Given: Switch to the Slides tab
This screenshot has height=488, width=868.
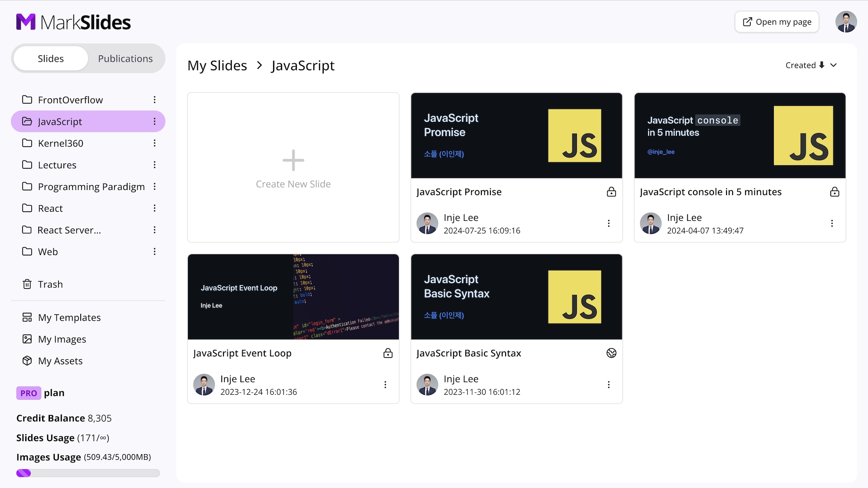Looking at the screenshot, I should coord(51,59).
